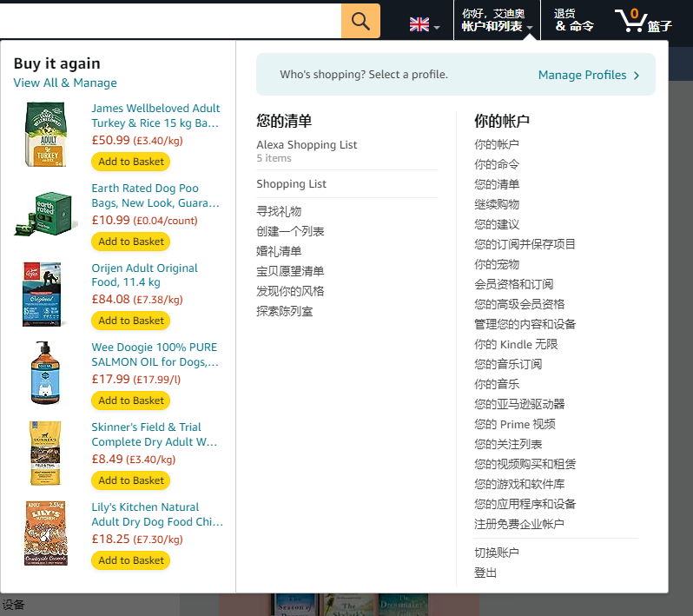Screen dimensions: 693x616
Task: Click Lily's Kitchen bag thumbnail
Action: coord(45,533)
